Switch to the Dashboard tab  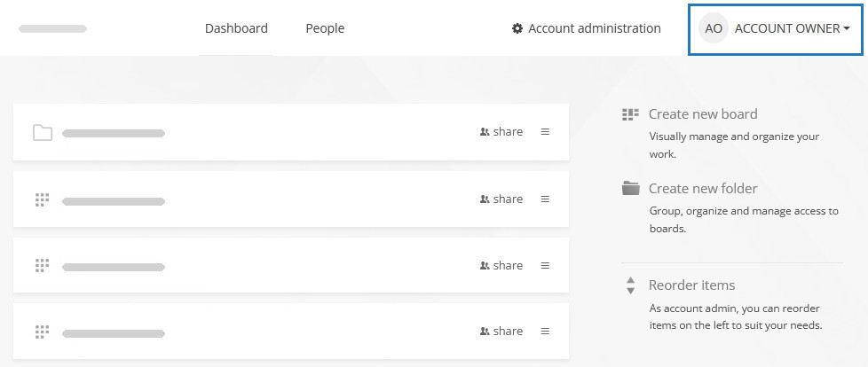[x=236, y=28]
